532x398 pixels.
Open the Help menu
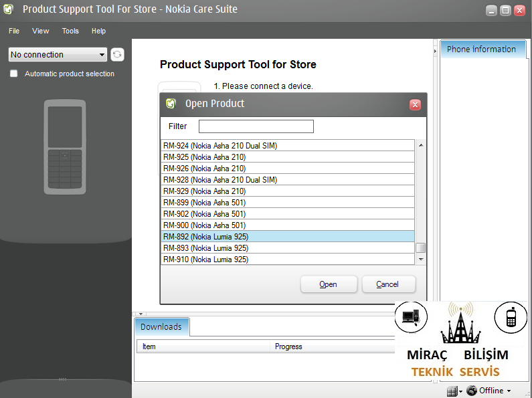pos(98,31)
